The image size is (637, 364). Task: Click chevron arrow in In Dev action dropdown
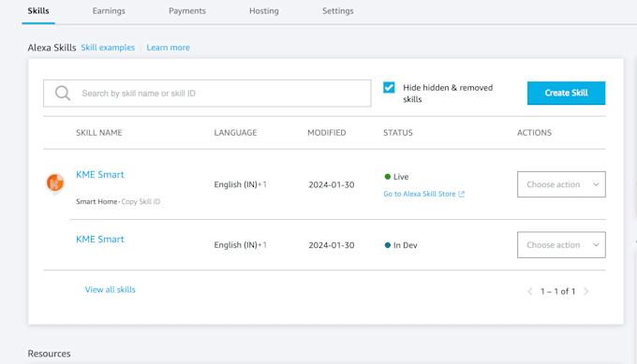[596, 245]
